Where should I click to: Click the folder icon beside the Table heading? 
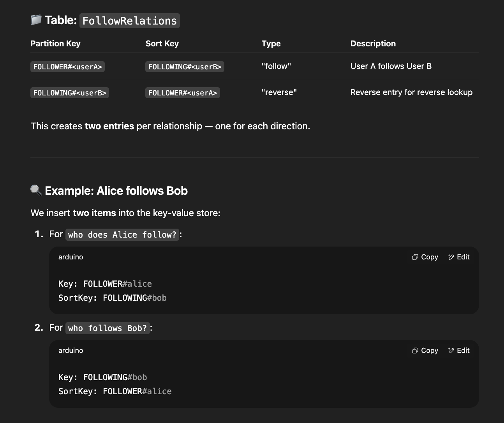(x=36, y=20)
